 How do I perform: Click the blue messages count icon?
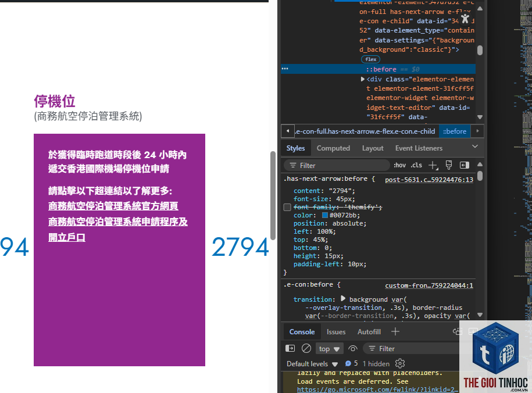click(348, 363)
